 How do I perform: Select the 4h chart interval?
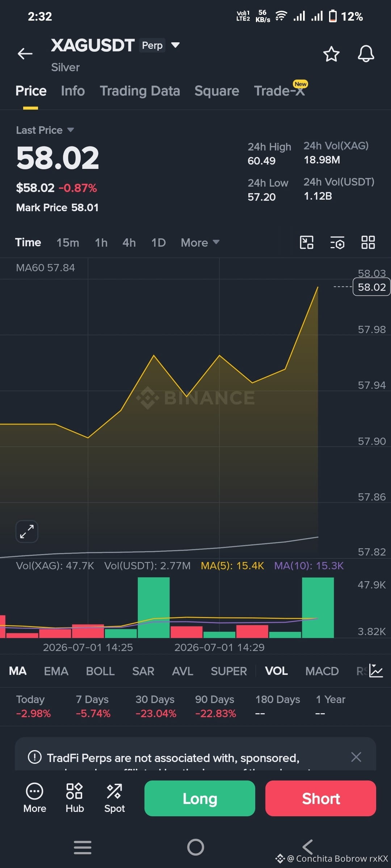pyautogui.click(x=129, y=242)
